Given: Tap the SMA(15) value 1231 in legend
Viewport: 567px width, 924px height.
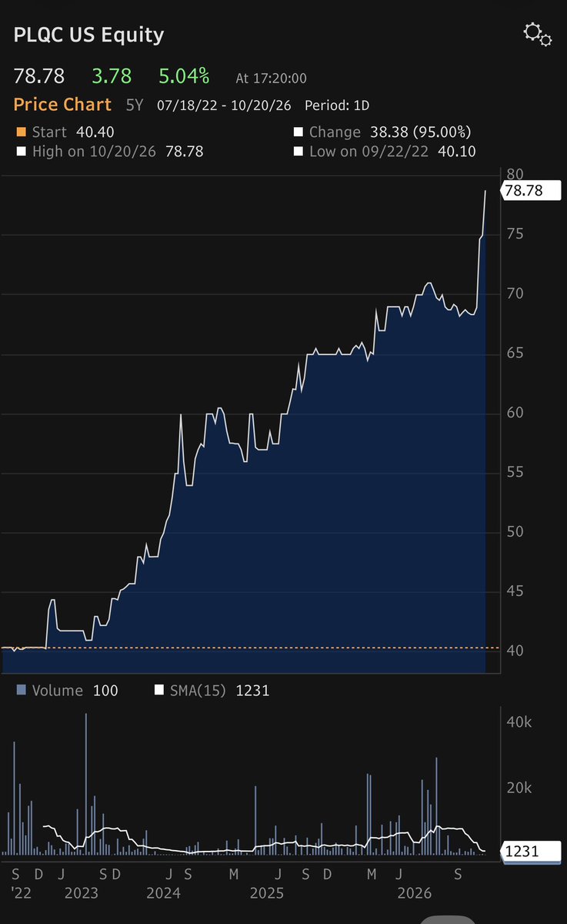Looking at the screenshot, I should [x=252, y=691].
